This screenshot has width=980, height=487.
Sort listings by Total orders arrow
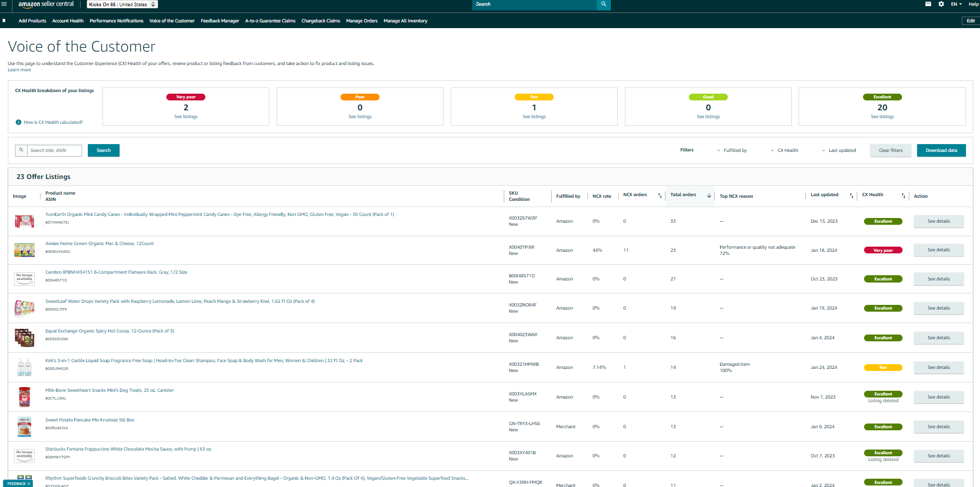[709, 196]
